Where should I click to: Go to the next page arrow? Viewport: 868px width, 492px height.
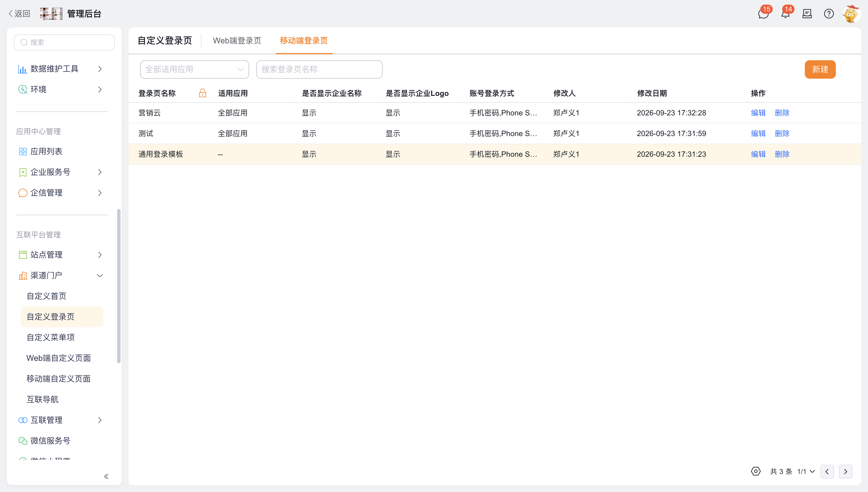tap(845, 471)
